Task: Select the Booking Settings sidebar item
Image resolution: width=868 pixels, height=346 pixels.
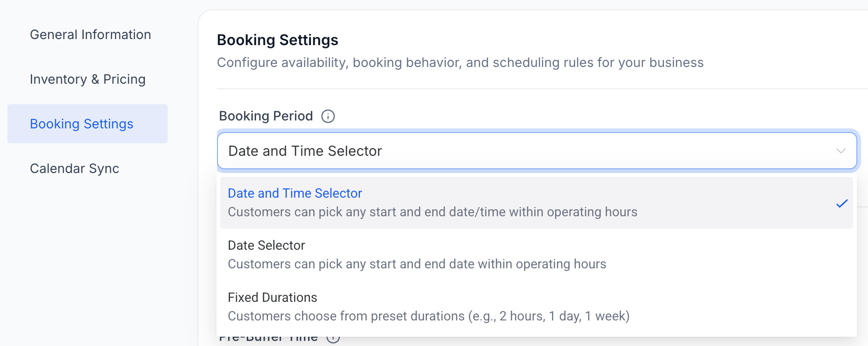Action: 81,124
